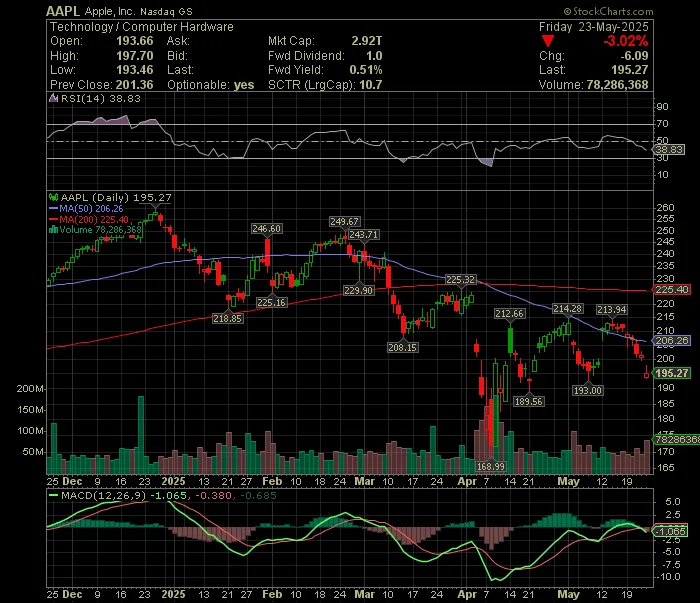Click the Low 193.46 value
This screenshot has width=700, height=603.
point(134,70)
